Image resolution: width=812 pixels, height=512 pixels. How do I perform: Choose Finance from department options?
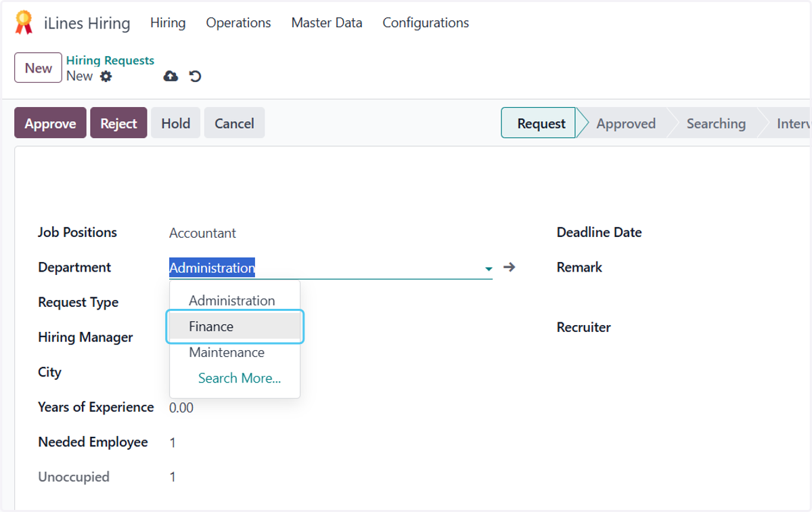click(x=235, y=326)
